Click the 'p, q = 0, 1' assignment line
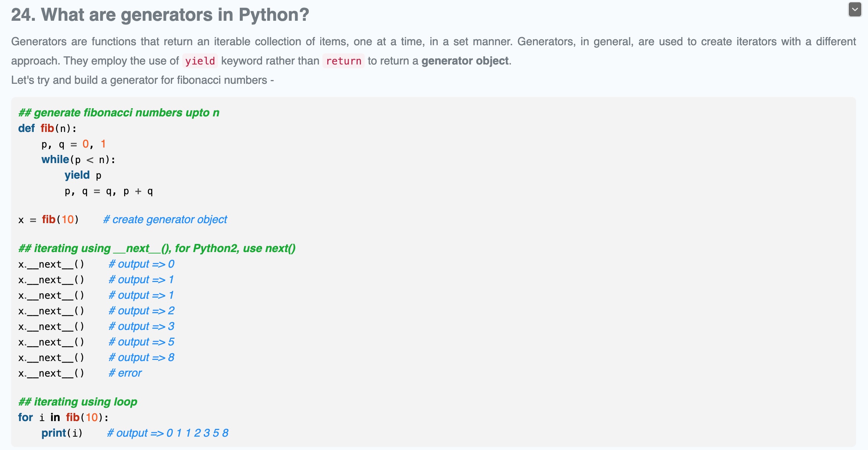 (x=73, y=144)
